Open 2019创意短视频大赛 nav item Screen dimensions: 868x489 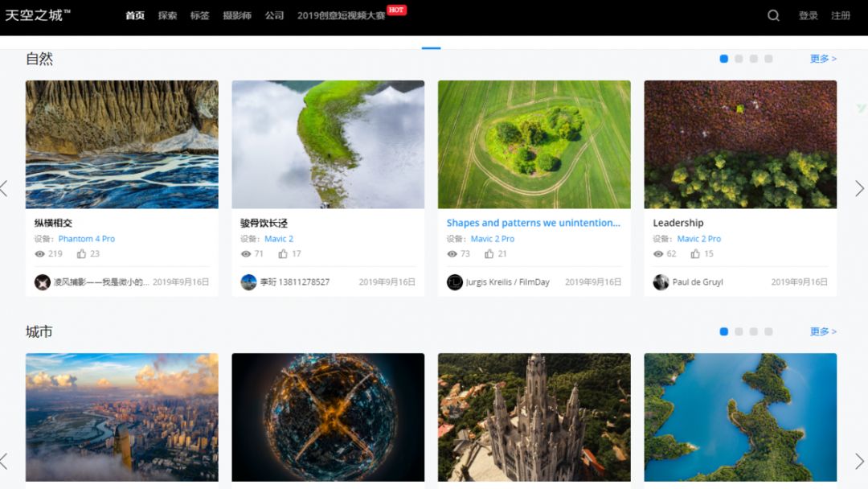[341, 15]
